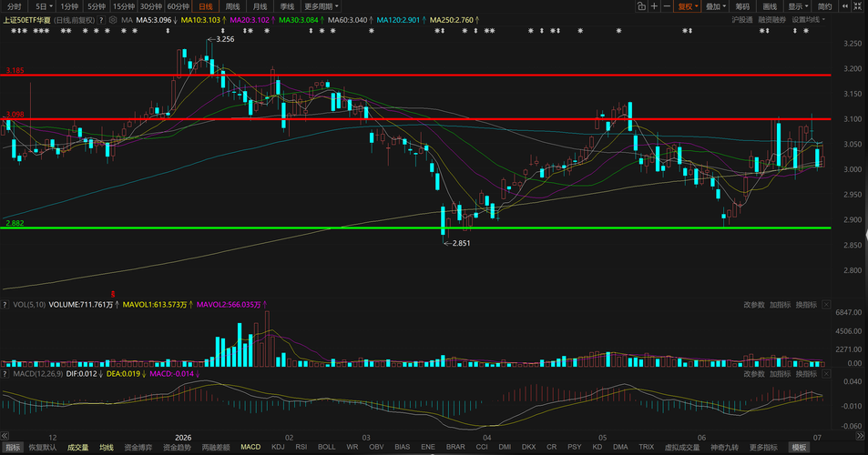Click the red marker icon on the chart's bottom time axis

(x=113, y=294)
